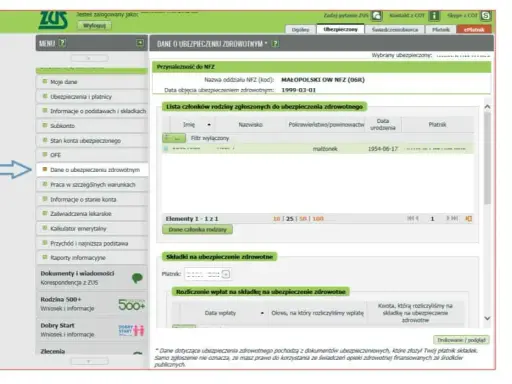
Task: Switch to the Płatnik tab
Action: [x=441, y=30]
